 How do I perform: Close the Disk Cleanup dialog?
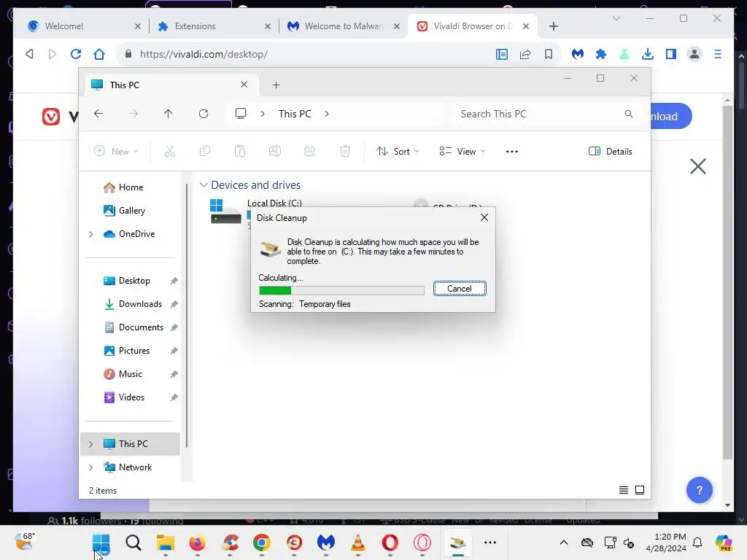click(x=484, y=217)
